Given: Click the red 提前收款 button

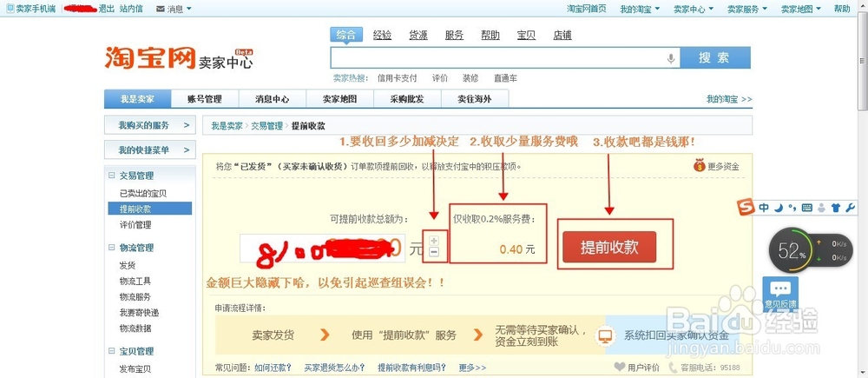Looking at the screenshot, I should tap(609, 247).
